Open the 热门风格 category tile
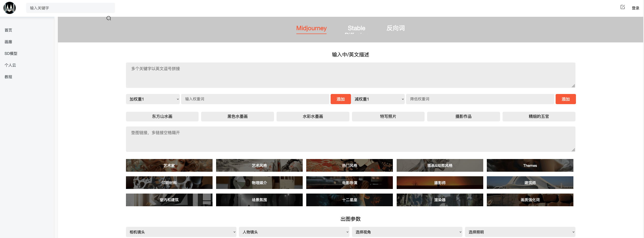This screenshot has width=644, height=238. (x=349, y=165)
